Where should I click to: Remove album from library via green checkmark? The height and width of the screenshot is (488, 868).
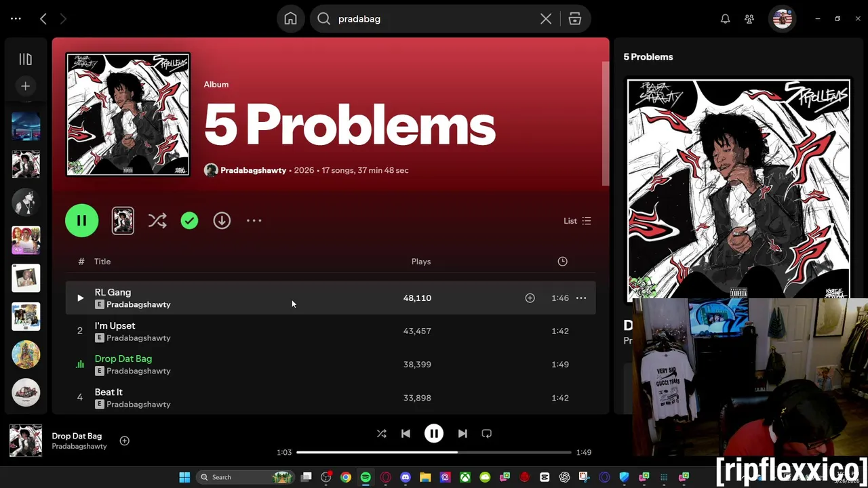189,220
